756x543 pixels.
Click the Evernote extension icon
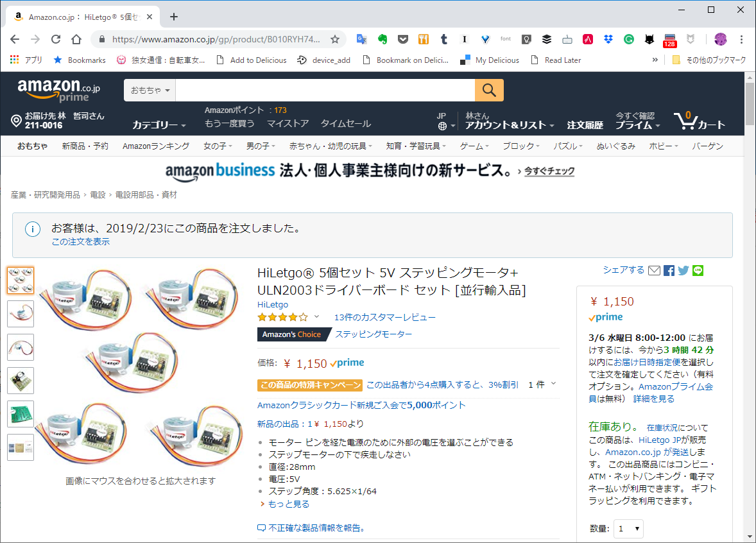[x=382, y=40]
